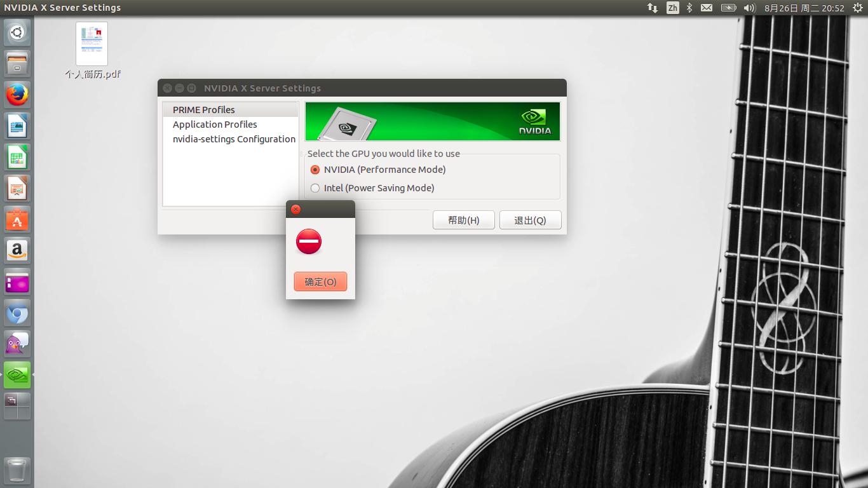Open the battery power indicator
The image size is (868, 488).
tap(728, 8)
